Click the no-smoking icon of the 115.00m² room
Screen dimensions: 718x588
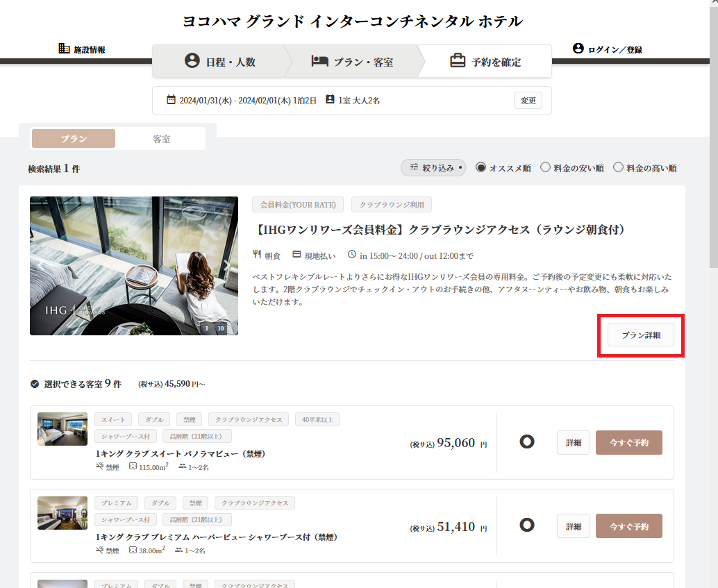(x=99, y=467)
